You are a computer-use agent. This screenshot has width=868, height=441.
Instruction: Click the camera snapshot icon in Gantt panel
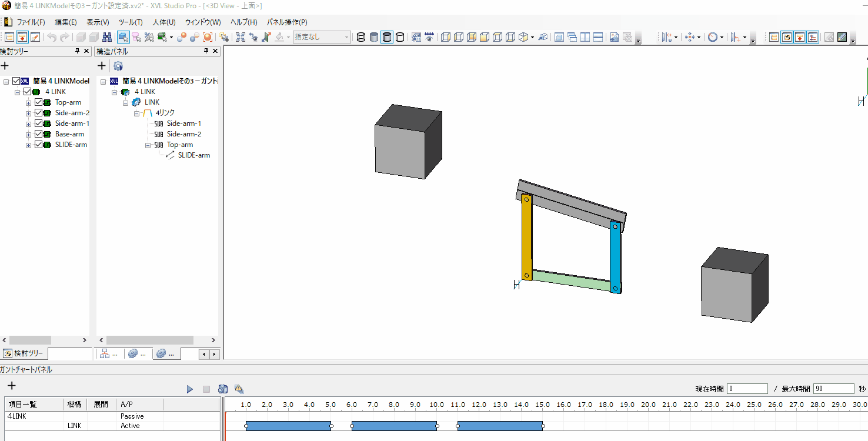223,389
